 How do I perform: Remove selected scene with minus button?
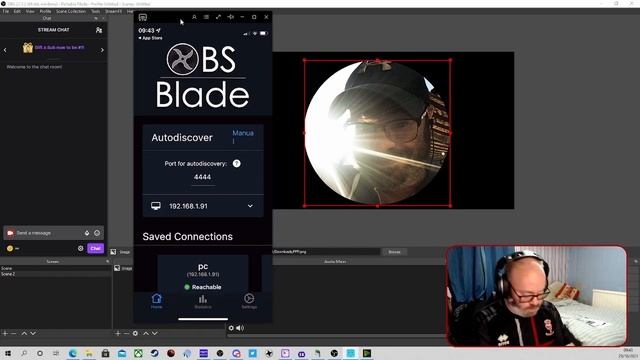[x=13, y=333]
